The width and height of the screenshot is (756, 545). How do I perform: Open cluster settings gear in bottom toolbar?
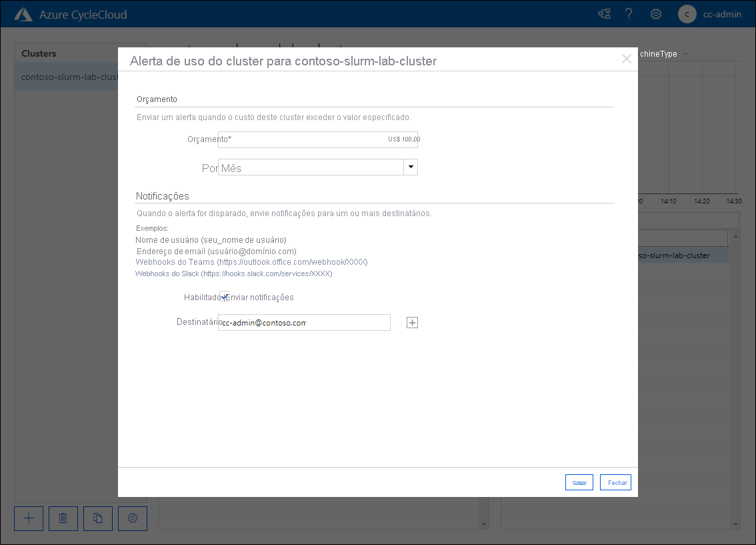pyautogui.click(x=133, y=518)
